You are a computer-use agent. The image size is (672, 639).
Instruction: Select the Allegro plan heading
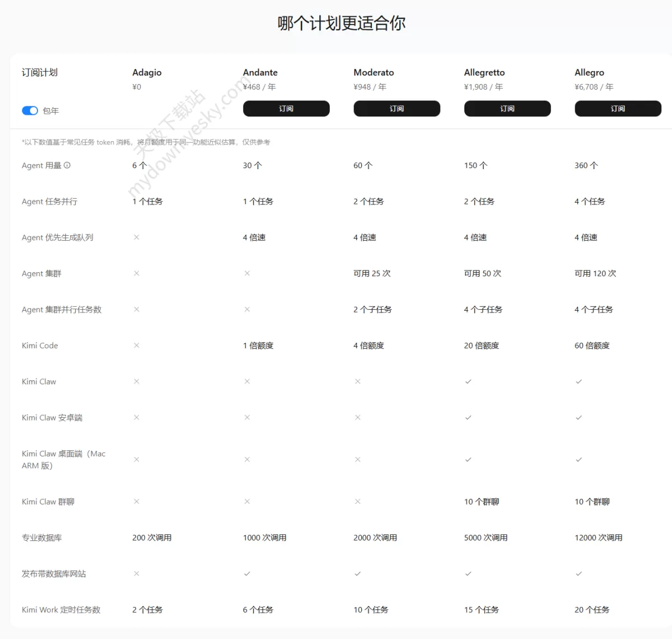pyautogui.click(x=589, y=73)
